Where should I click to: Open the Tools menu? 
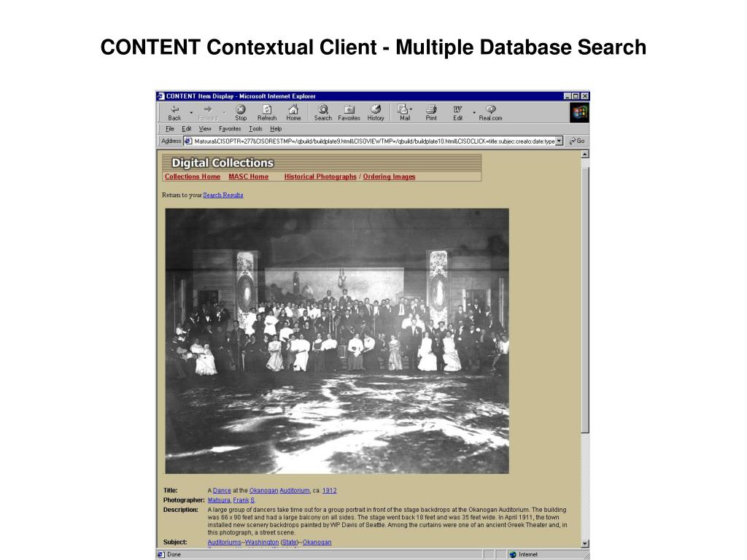click(255, 128)
